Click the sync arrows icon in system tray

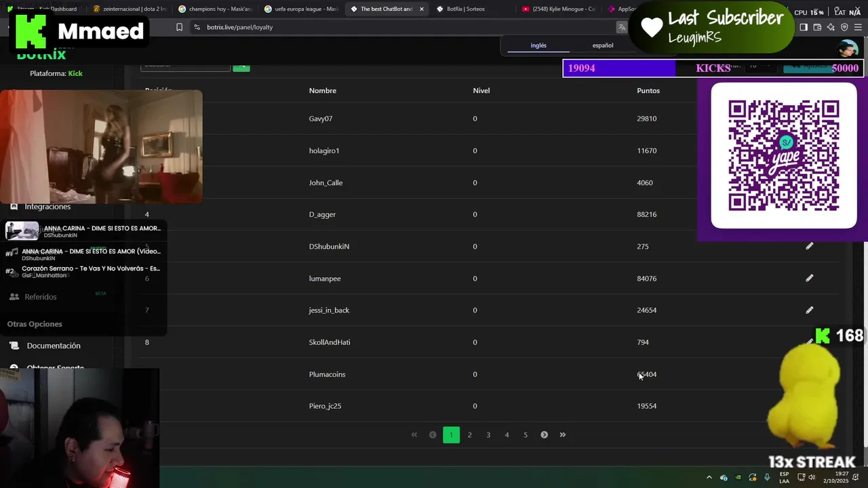752,477
